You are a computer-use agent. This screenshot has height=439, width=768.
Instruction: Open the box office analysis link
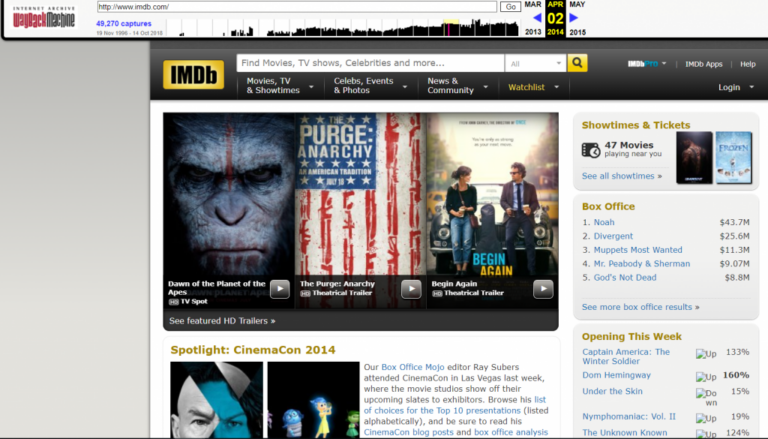[x=511, y=432]
